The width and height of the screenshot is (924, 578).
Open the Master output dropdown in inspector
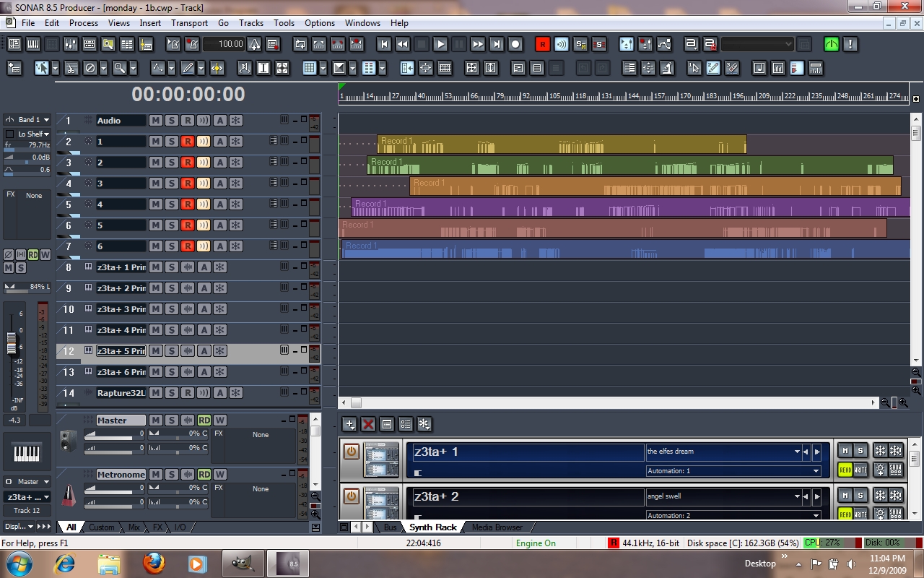[27, 482]
